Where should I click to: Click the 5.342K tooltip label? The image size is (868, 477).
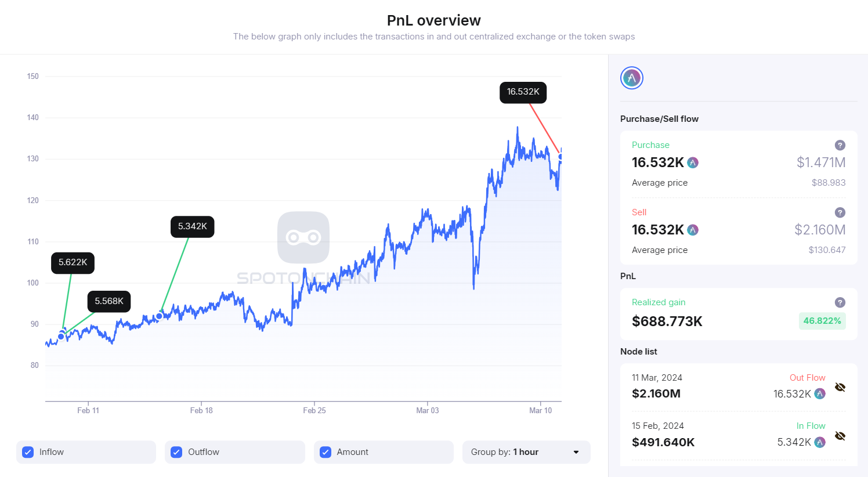tap(192, 227)
